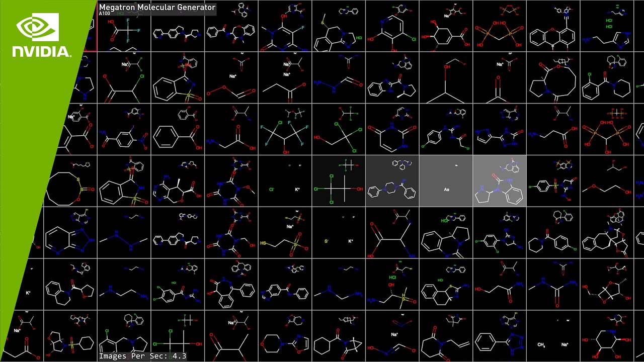The image size is (644, 362).
Task: Click the A100 GPU label under the title
Action: [x=104, y=14]
